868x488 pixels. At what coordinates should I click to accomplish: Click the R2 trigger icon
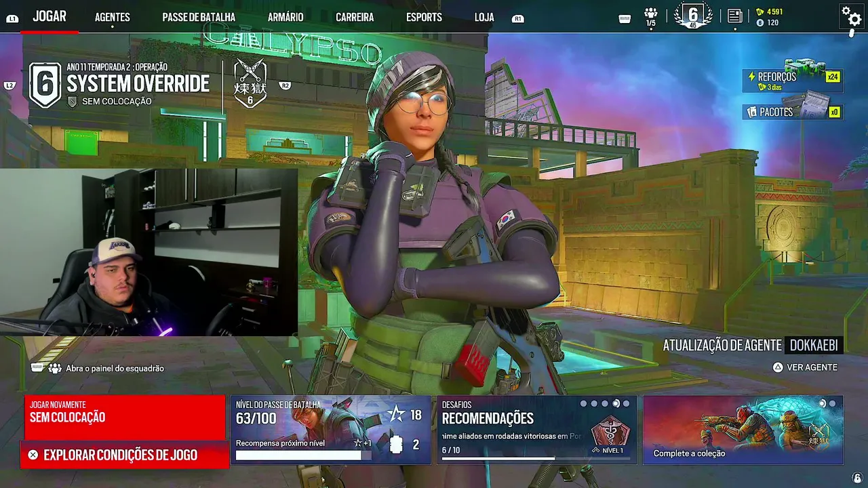click(285, 85)
